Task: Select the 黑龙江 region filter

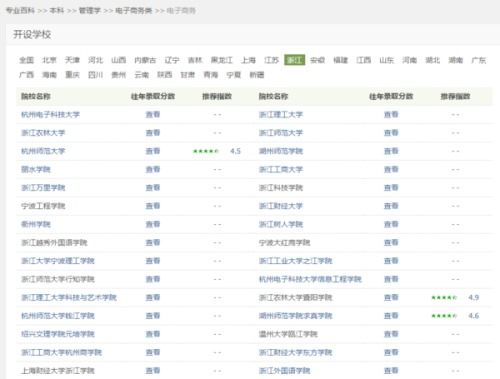Action: coord(222,60)
